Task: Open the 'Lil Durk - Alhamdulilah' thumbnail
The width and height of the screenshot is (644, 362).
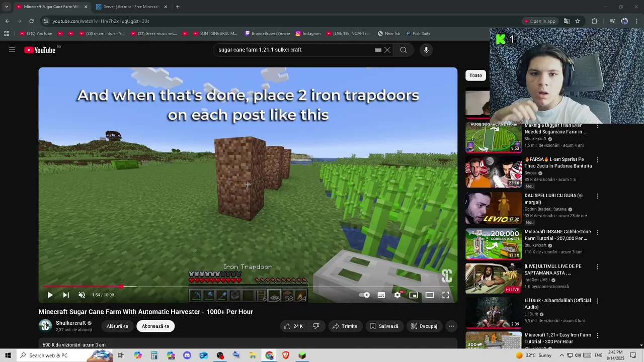Action: click(x=493, y=313)
